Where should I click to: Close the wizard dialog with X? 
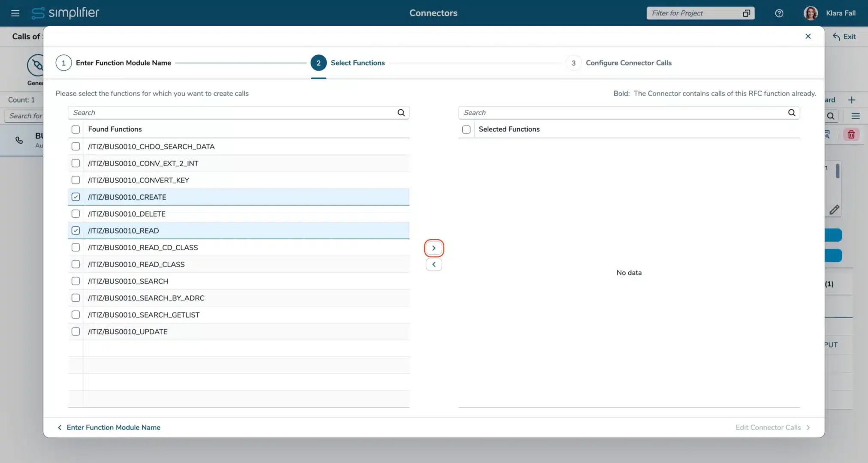[808, 36]
